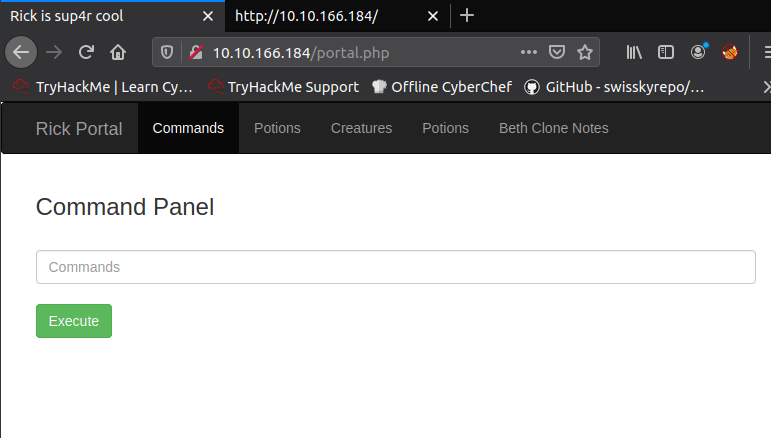
Task: Go to the browser Home page
Action: [x=118, y=52]
